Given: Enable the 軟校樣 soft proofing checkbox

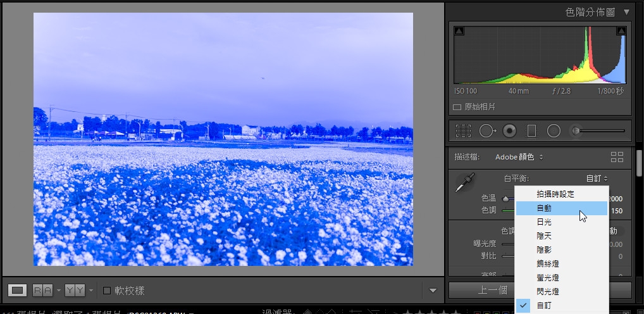Looking at the screenshot, I should [107, 291].
